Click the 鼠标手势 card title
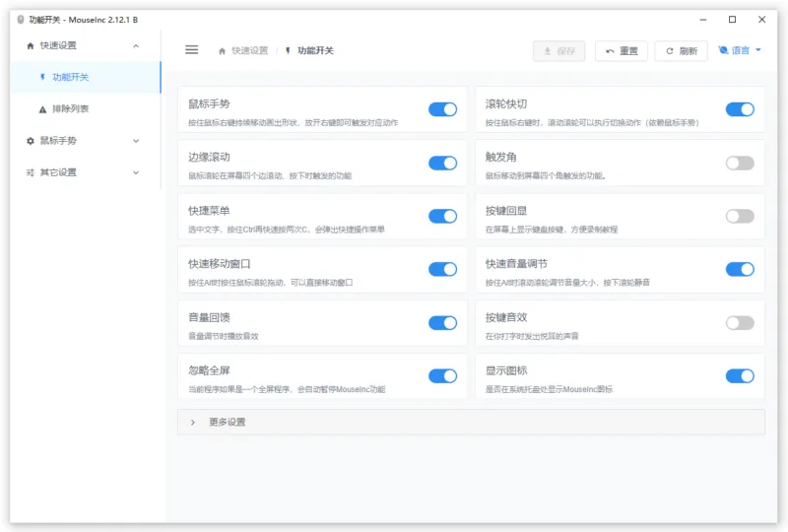This screenshot has width=788, height=532. 209,103
